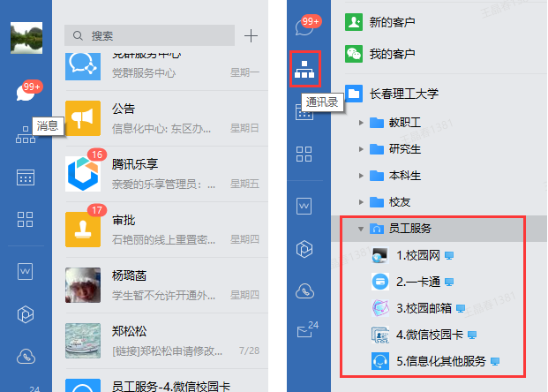Expand the 教职工 folder arrow
The width and height of the screenshot is (548, 392).
[x=361, y=123]
